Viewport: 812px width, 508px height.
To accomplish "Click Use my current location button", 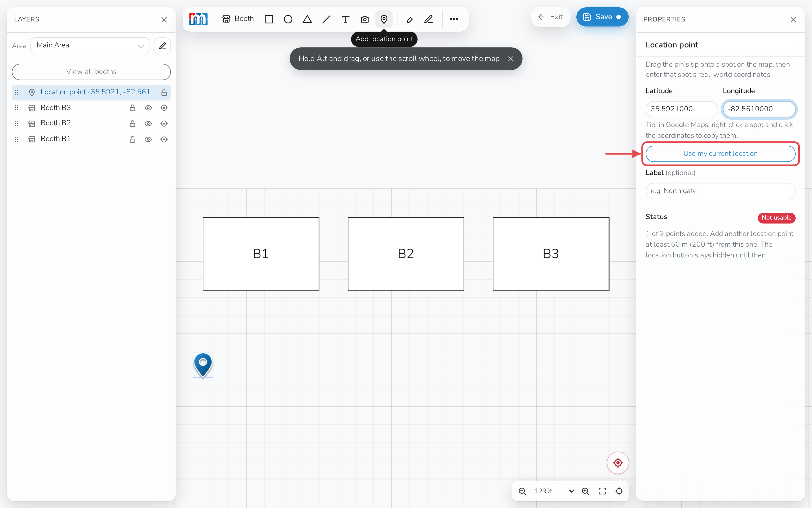I will tap(720, 154).
